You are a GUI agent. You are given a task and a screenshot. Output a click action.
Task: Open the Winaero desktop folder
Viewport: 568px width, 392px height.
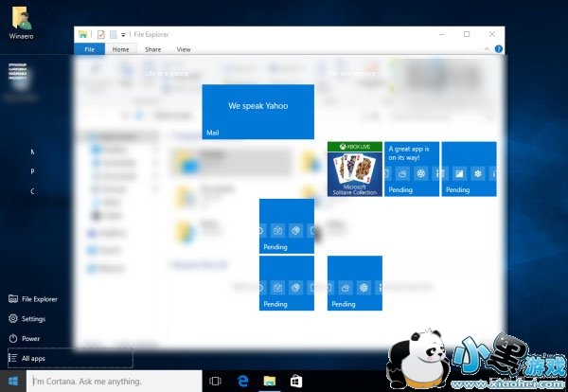tap(20, 18)
